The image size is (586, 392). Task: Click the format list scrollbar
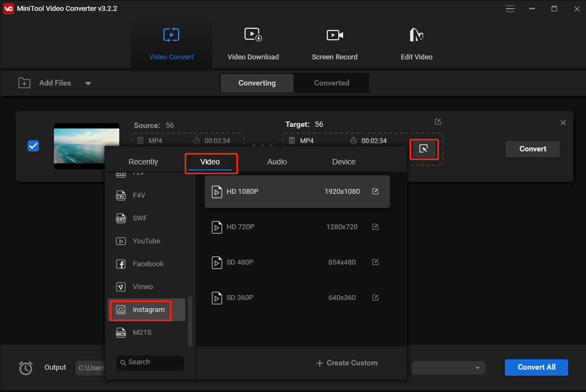(x=190, y=321)
